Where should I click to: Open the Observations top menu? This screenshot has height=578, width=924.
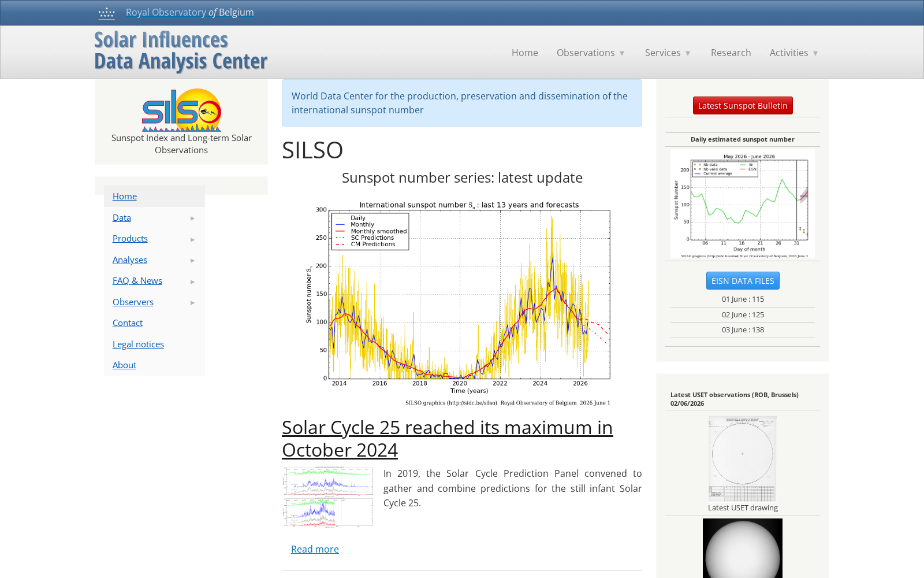pos(586,53)
